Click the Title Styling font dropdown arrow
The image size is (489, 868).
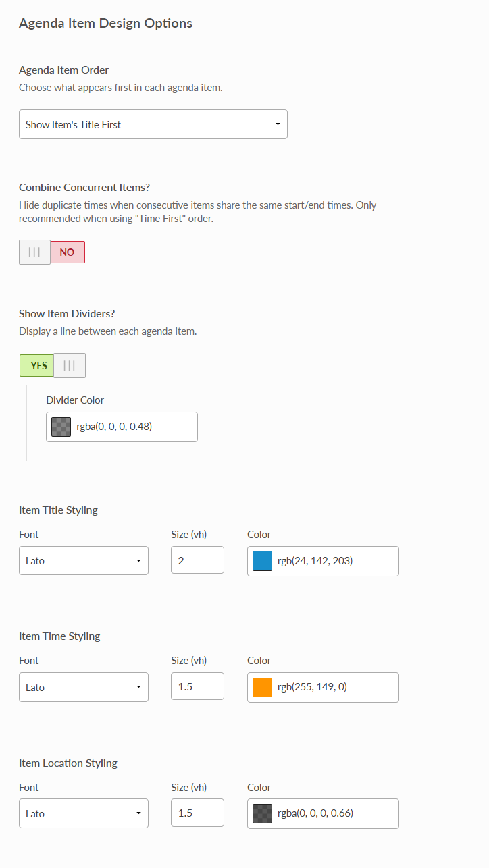pyautogui.click(x=138, y=560)
